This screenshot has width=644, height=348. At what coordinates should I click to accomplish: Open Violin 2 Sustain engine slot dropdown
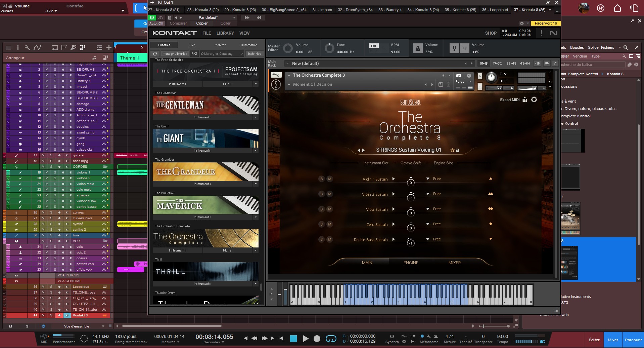pos(427,194)
